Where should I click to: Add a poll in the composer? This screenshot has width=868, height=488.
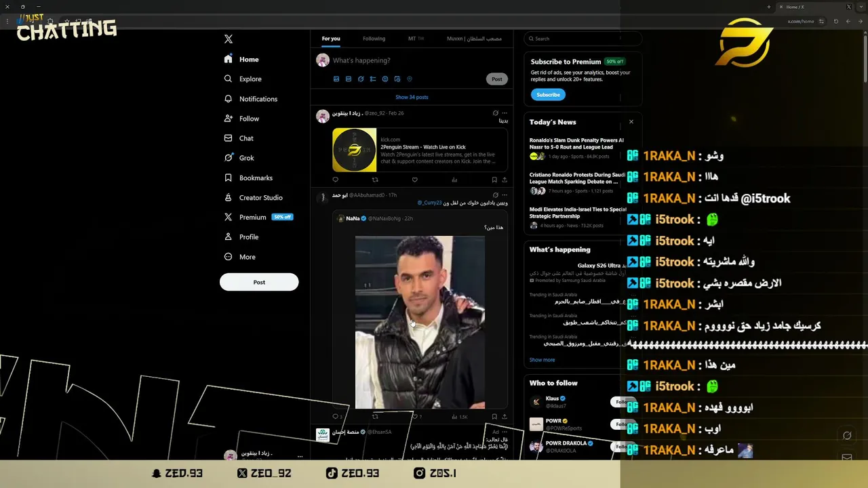tap(373, 79)
